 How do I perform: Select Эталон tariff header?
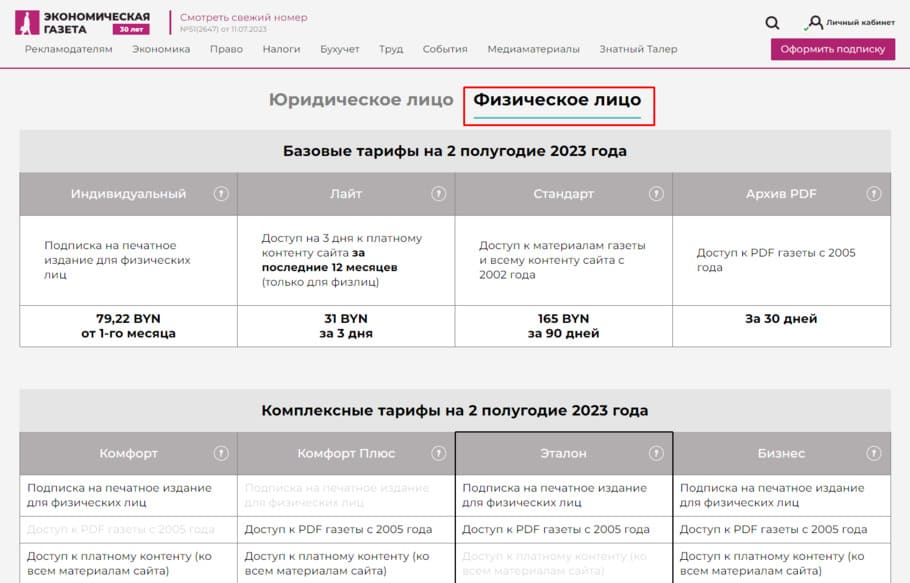pyautogui.click(x=564, y=453)
